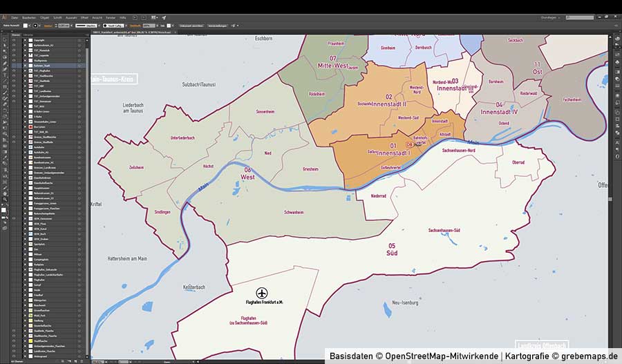622x364 pixels.
Task: Toggle visibility of Grenze_Stadtbezirke layer
Action: coord(14,137)
